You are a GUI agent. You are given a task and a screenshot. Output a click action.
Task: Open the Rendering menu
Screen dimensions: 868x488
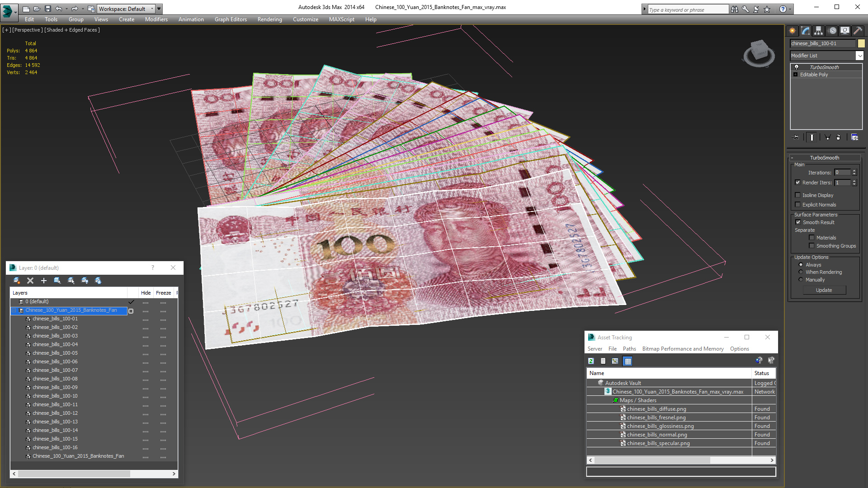pos(269,19)
